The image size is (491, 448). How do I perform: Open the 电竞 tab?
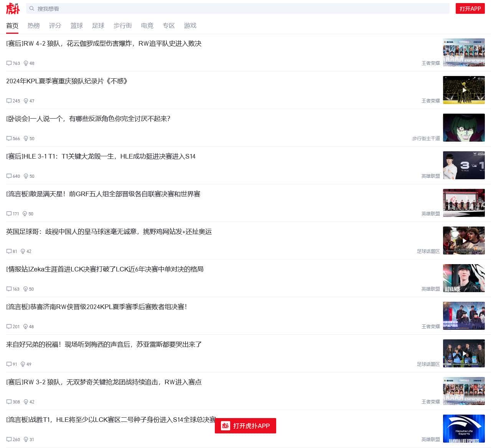coord(147,26)
